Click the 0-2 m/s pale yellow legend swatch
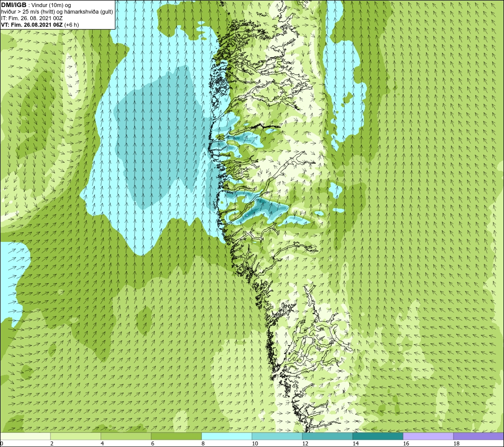504x447 pixels. [25, 436]
